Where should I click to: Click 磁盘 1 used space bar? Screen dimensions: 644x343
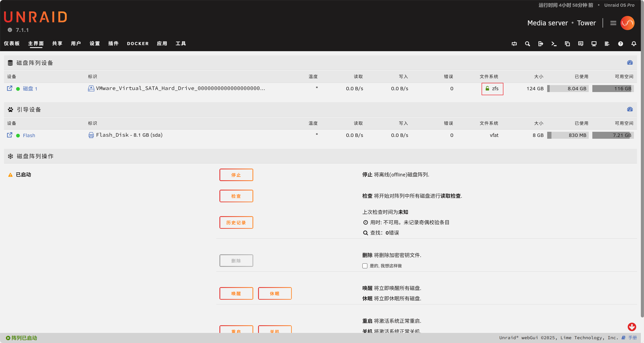(568, 89)
